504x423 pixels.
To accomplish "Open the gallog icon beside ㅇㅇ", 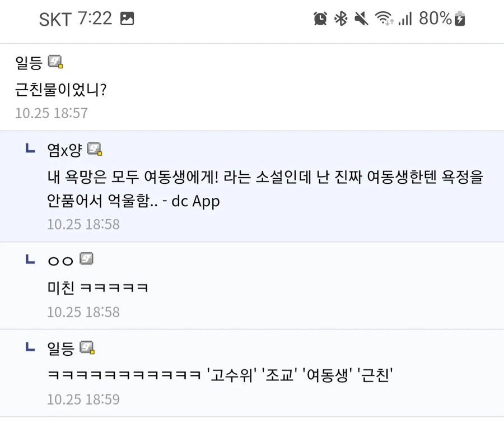I will pyautogui.click(x=85, y=258).
